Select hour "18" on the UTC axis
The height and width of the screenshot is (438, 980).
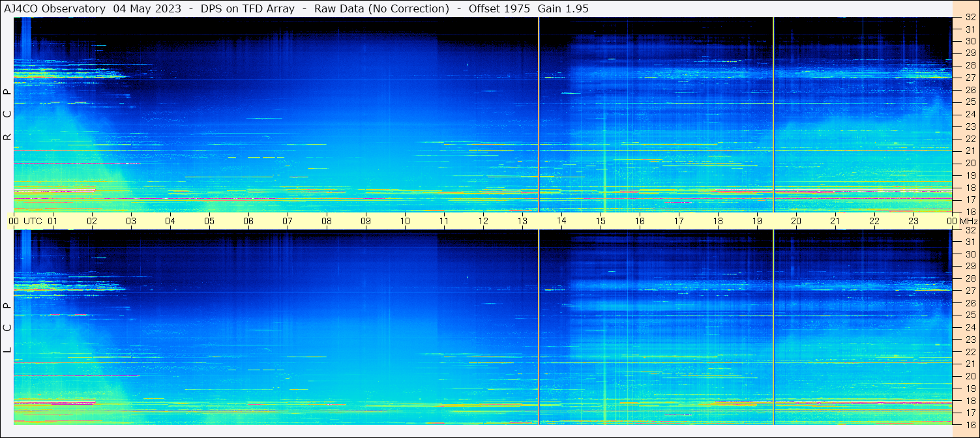(718, 221)
